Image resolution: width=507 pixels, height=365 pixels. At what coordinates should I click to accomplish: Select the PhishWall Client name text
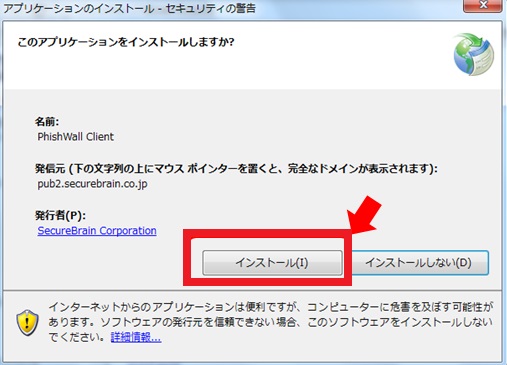[x=76, y=137]
